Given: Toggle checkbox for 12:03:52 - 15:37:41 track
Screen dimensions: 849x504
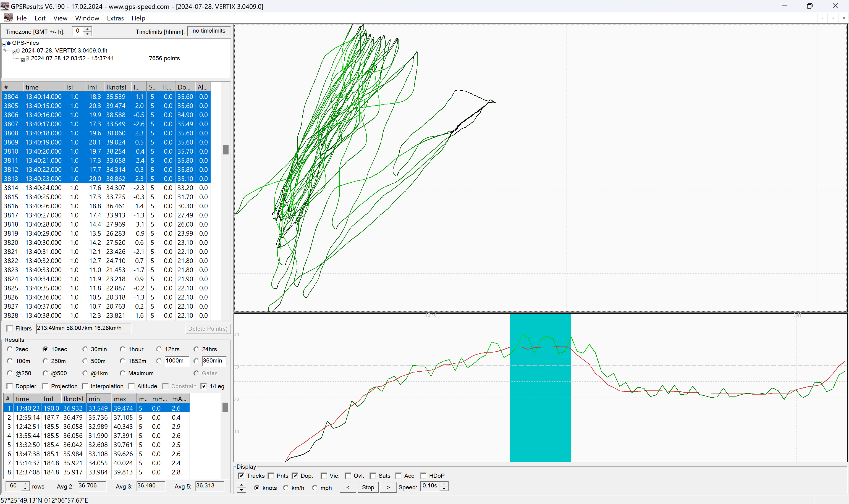Looking at the screenshot, I should 23,60.
